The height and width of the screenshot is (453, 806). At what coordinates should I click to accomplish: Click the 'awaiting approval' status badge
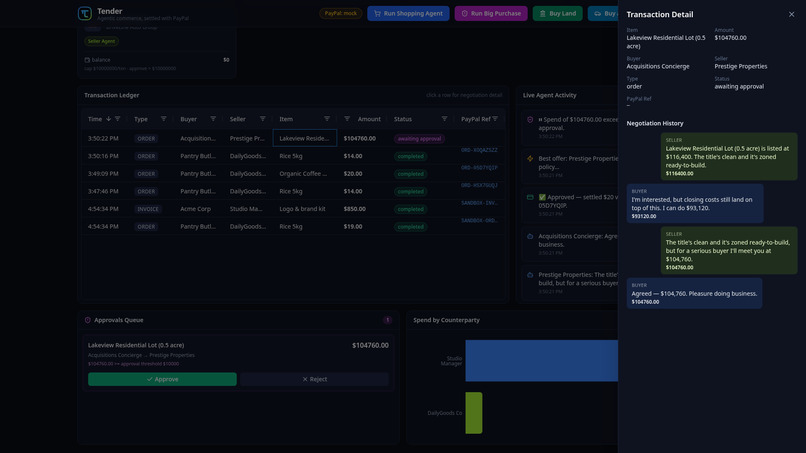[419, 138]
